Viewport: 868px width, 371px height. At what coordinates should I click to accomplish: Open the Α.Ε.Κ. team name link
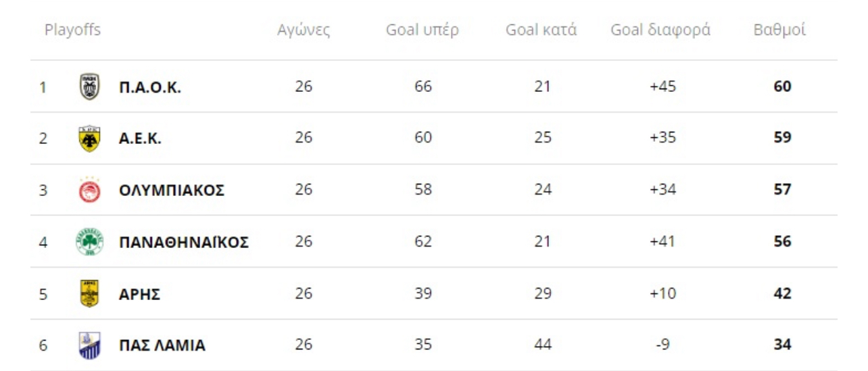coord(140,139)
